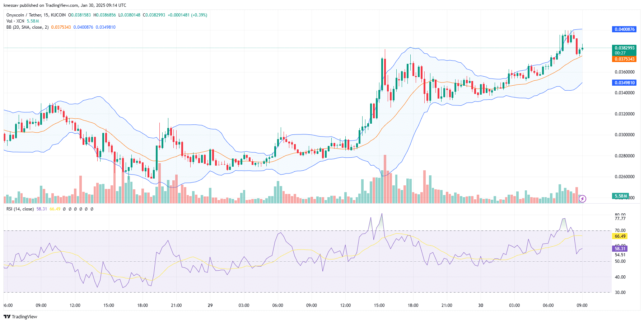Click the yellow 66.49 value in RSI legend
This screenshot has width=644, height=323.
55,209
